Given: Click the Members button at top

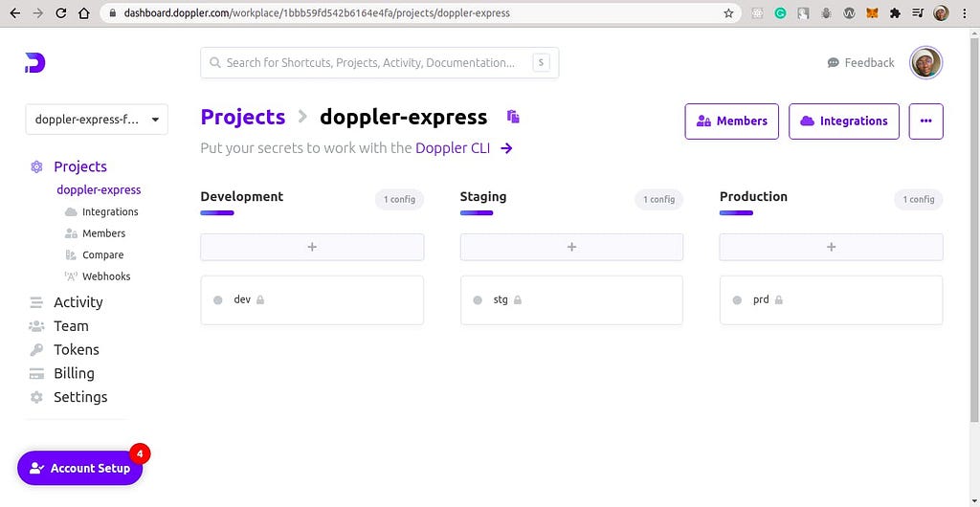Looking at the screenshot, I should (732, 121).
